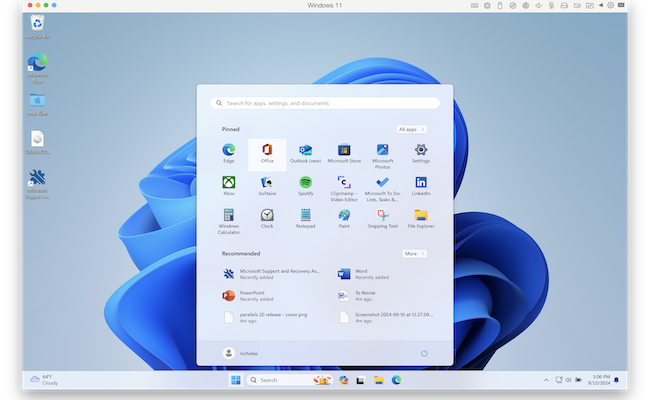Open Task View on taskbar
Viewport: 650px width, 400px height.
tap(361, 380)
